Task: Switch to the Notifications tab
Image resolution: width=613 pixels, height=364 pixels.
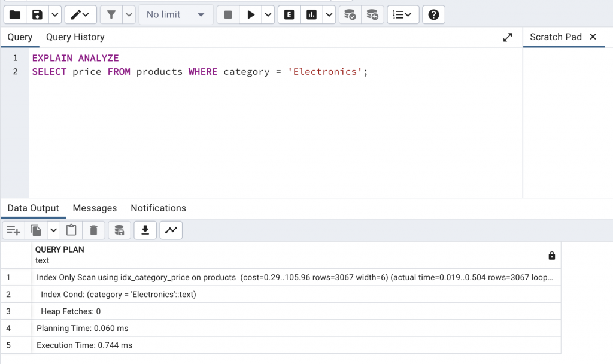Action: tap(158, 208)
